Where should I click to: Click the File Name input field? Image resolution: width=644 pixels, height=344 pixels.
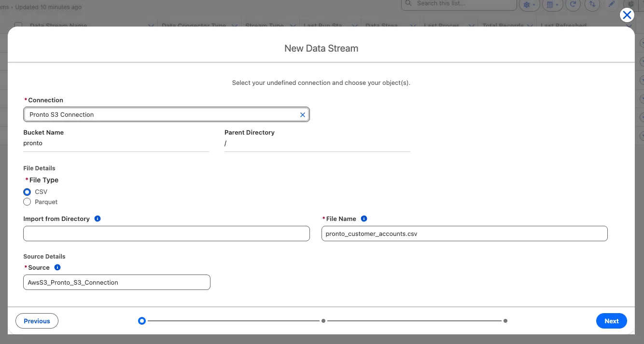(x=464, y=234)
